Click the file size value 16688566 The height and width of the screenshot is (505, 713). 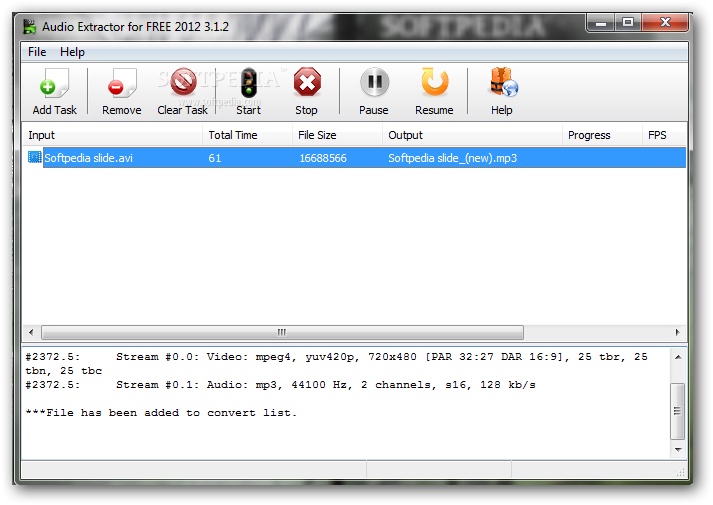coord(323,158)
